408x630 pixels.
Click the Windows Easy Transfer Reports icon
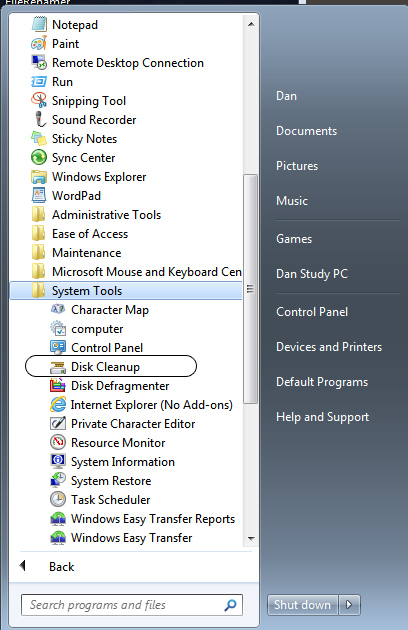tap(58, 519)
